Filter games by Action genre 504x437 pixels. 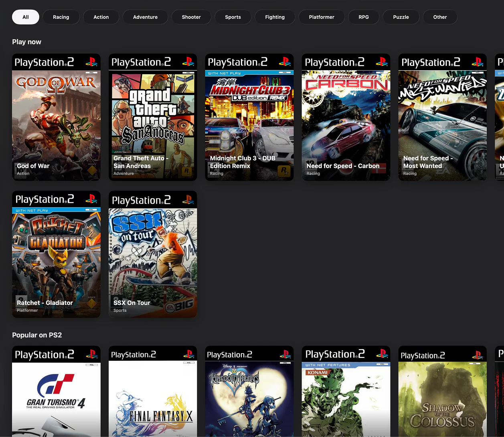coord(101,17)
